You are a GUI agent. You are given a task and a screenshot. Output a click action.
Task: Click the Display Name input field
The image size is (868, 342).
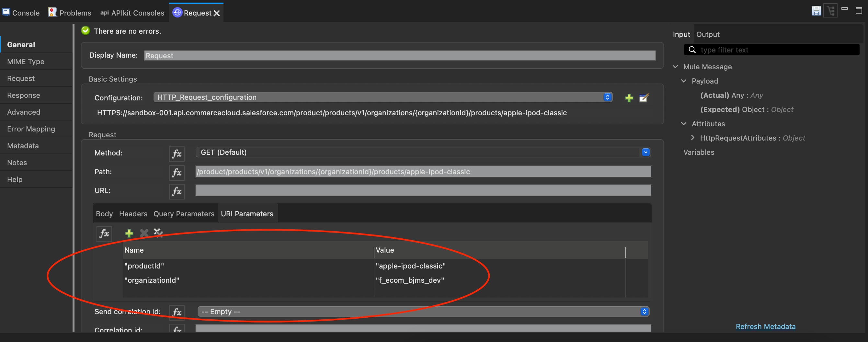[400, 56]
